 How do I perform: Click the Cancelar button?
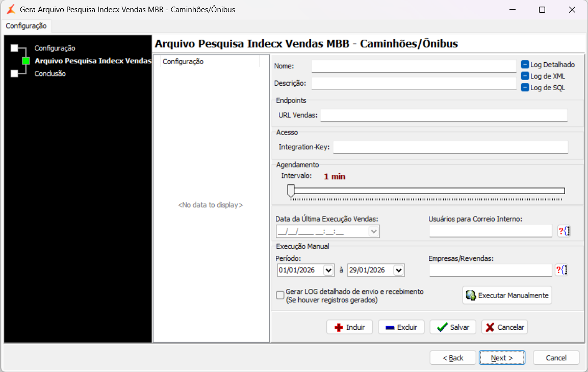click(x=505, y=327)
